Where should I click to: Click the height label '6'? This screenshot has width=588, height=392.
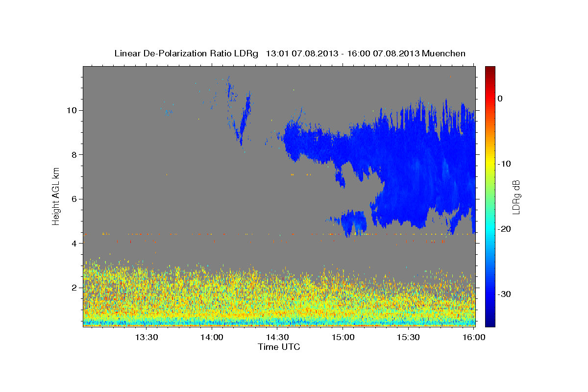coord(73,199)
